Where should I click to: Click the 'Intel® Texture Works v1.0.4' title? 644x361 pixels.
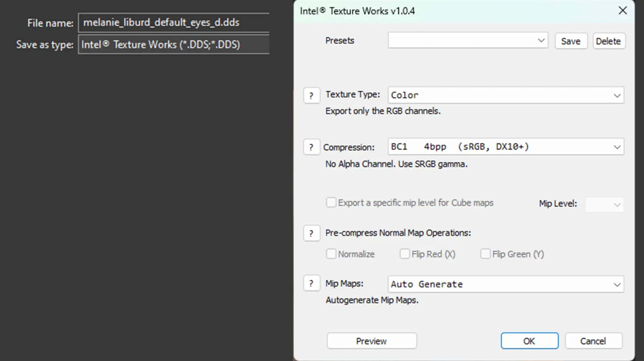357,11
